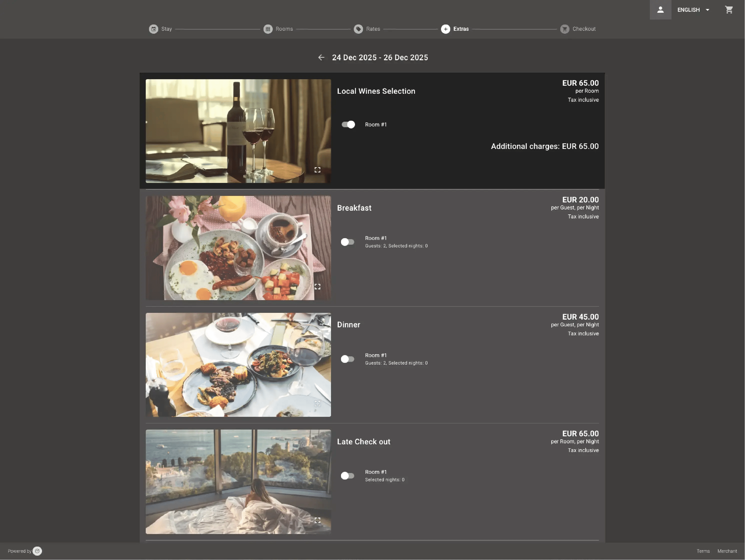The image size is (745, 560).
Task: Expand the wine bottle image fullscreen
Action: [x=317, y=170]
